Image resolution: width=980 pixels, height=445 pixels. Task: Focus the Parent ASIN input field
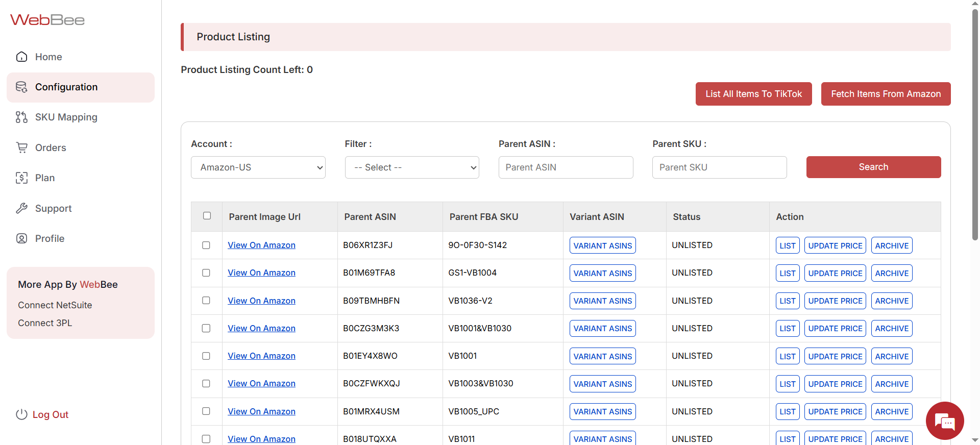566,167
